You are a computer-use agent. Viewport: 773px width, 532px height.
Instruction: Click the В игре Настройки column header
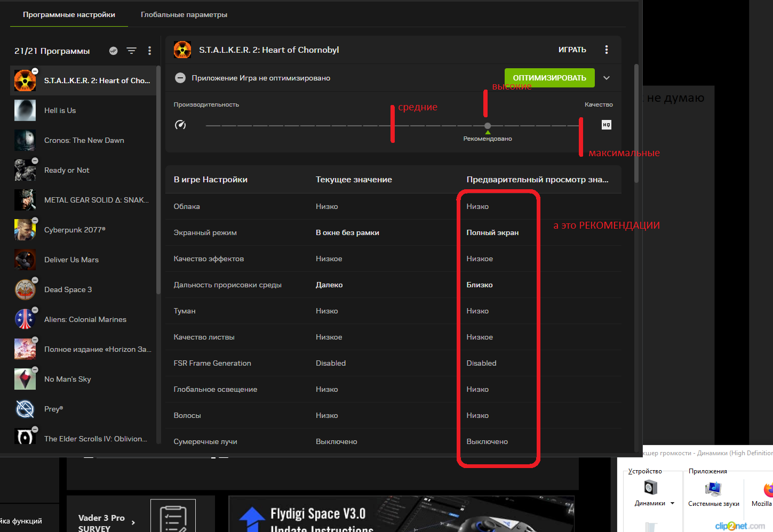point(211,180)
